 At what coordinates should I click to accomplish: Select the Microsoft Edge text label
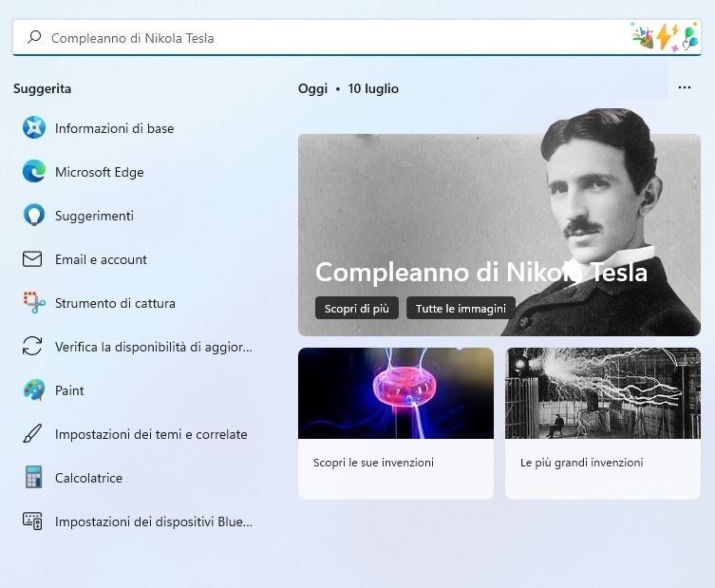tap(100, 172)
